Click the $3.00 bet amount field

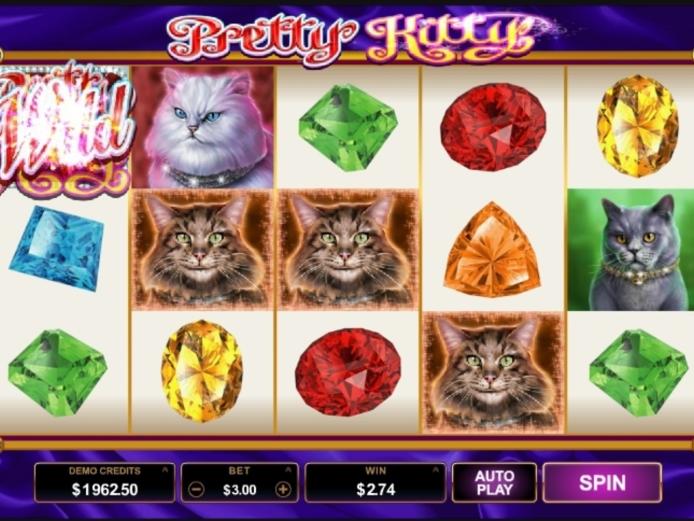pyautogui.click(x=239, y=490)
